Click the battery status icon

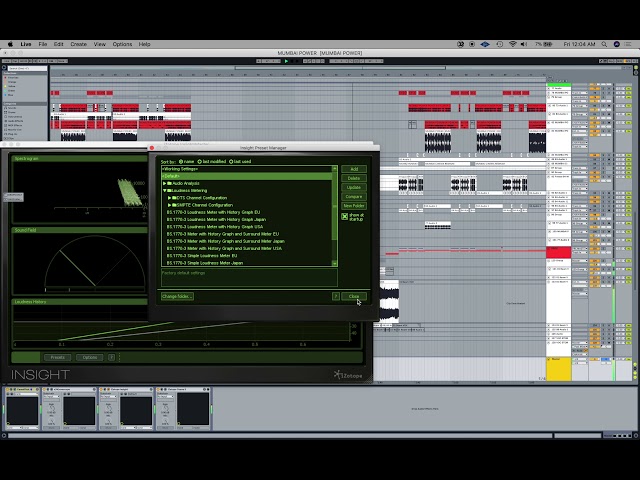pos(548,44)
